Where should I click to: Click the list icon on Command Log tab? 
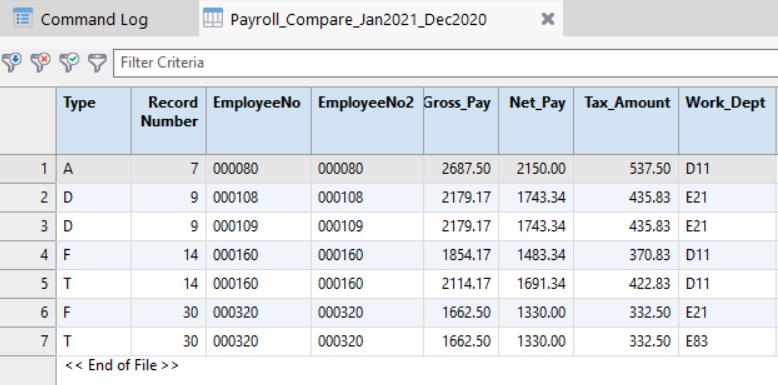click(x=23, y=18)
